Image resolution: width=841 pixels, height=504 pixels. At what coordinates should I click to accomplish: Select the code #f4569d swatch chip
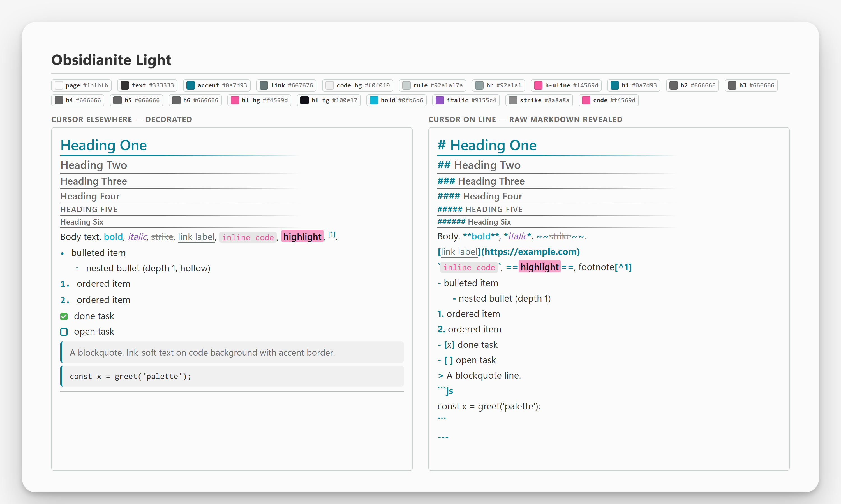(609, 100)
